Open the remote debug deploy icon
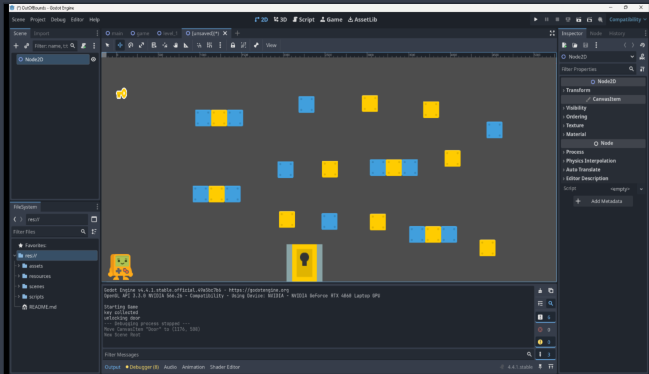Screen dimensions: 649x374 (x=568, y=19)
